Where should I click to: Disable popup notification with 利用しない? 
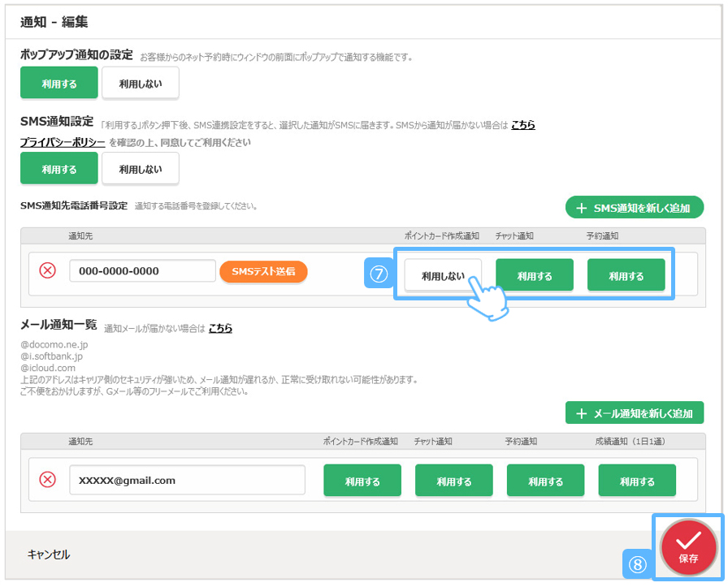(141, 83)
